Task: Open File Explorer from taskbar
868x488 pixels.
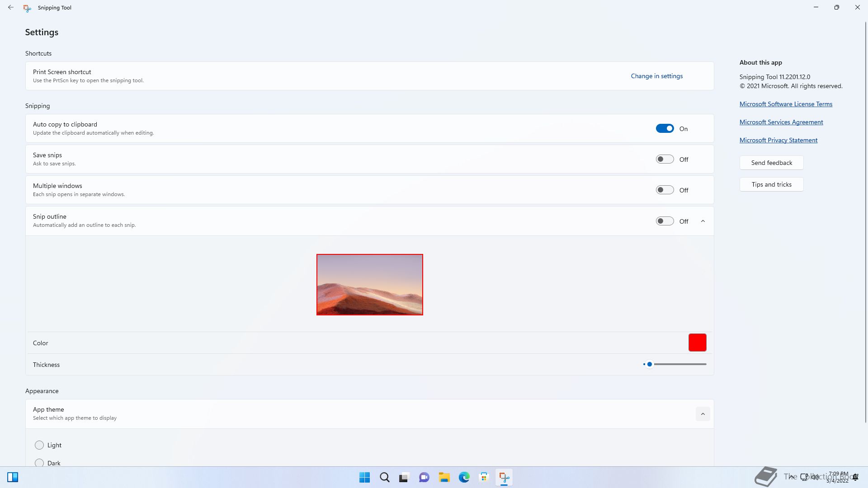Action: coord(444,477)
